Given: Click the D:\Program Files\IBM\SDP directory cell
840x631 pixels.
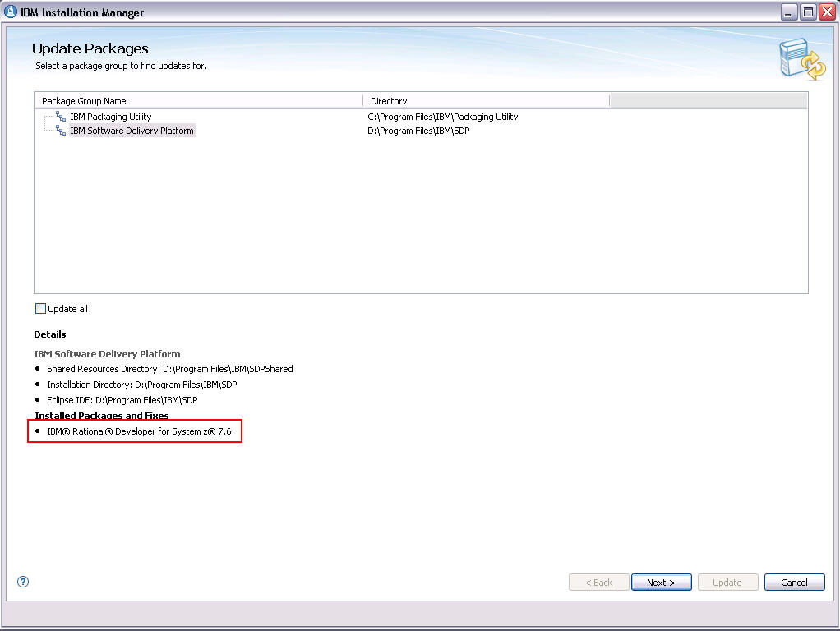Looking at the screenshot, I should point(418,131).
